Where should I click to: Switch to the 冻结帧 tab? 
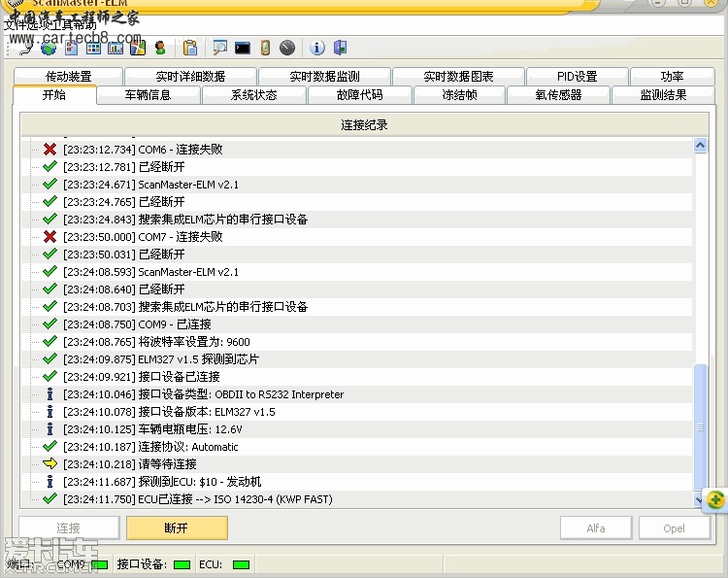(x=460, y=95)
